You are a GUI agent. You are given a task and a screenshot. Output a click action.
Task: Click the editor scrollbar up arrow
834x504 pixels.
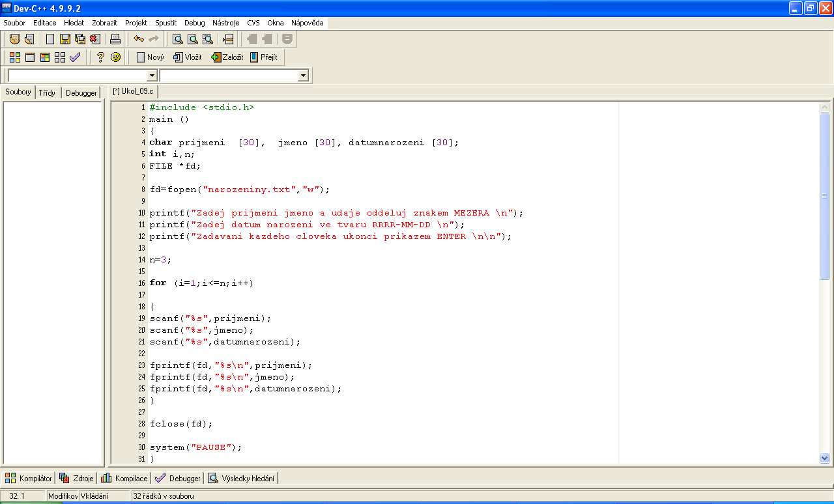click(825, 108)
